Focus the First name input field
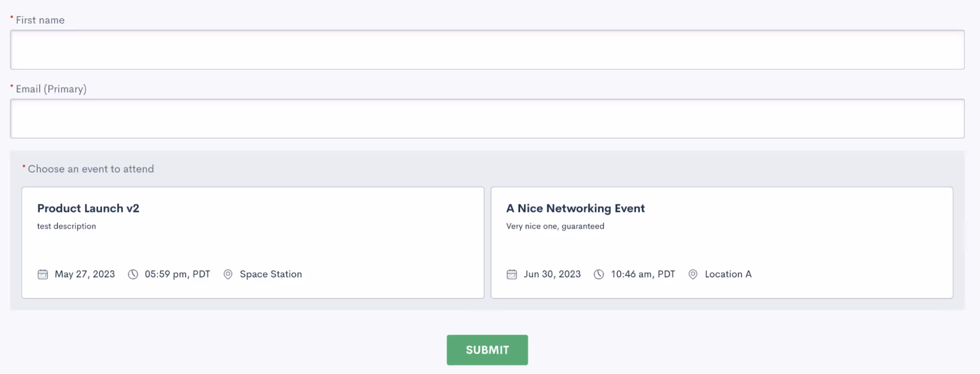980x374 pixels. pyautogui.click(x=487, y=50)
